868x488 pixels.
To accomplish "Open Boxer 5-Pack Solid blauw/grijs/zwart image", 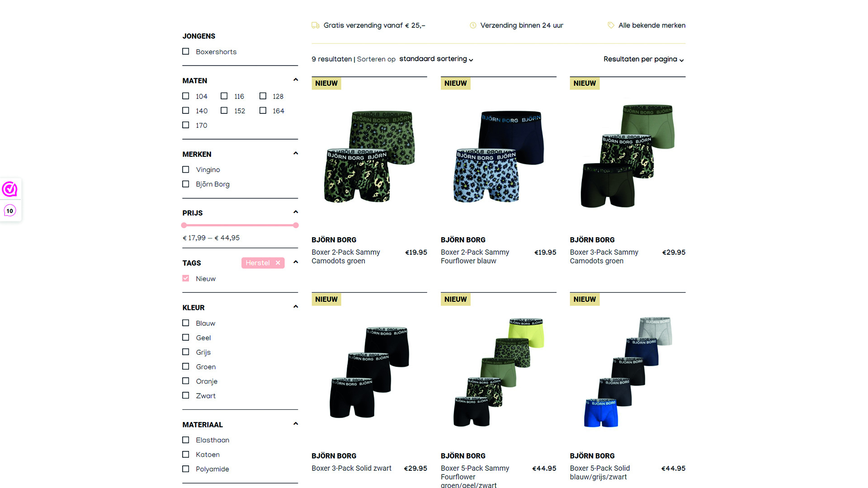I will click(627, 372).
